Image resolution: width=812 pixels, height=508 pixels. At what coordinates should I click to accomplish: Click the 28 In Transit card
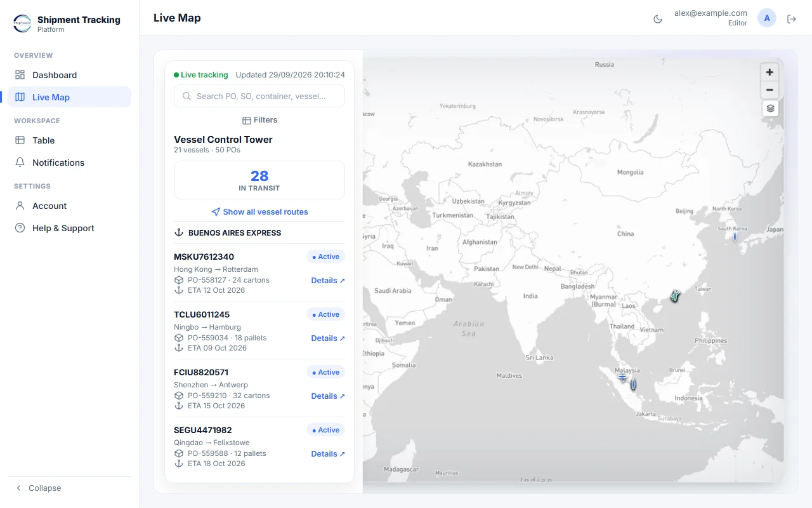(x=259, y=180)
